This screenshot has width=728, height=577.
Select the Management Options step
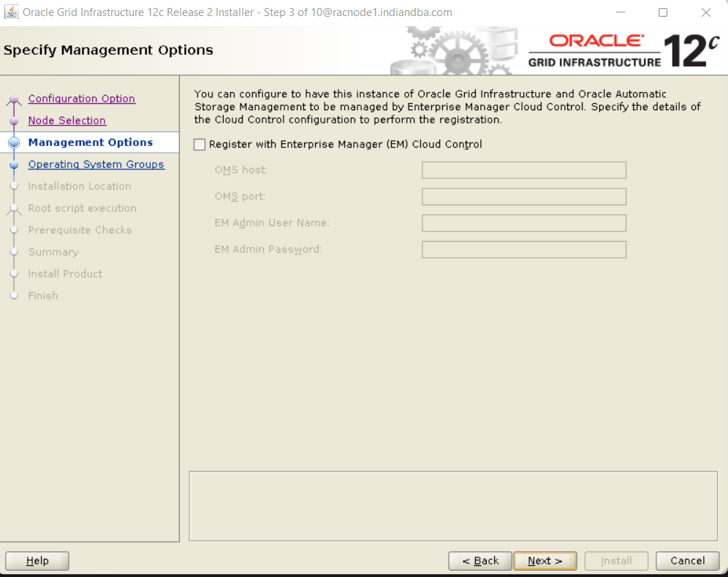point(91,142)
